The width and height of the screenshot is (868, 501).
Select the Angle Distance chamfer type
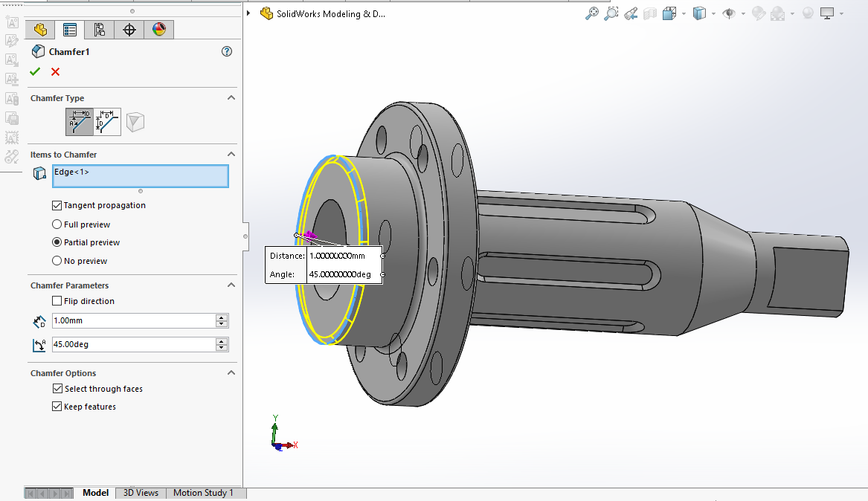80,122
